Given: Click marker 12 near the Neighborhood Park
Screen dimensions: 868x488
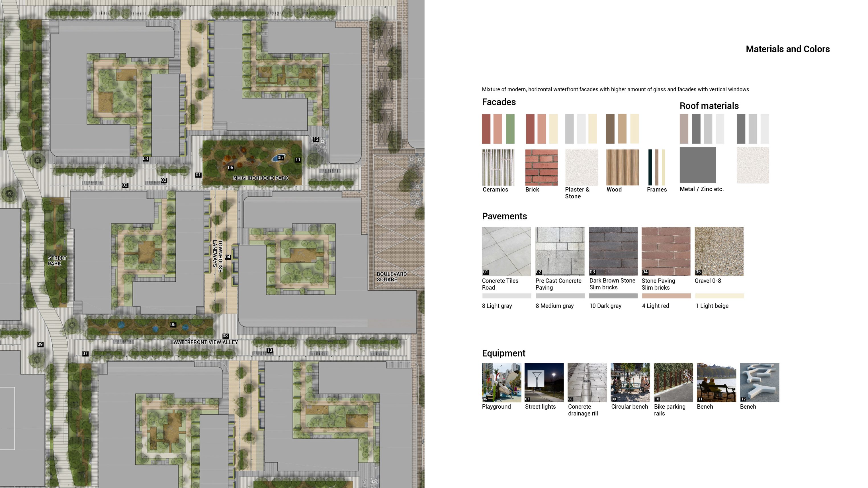Looking at the screenshot, I should [316, 139].
